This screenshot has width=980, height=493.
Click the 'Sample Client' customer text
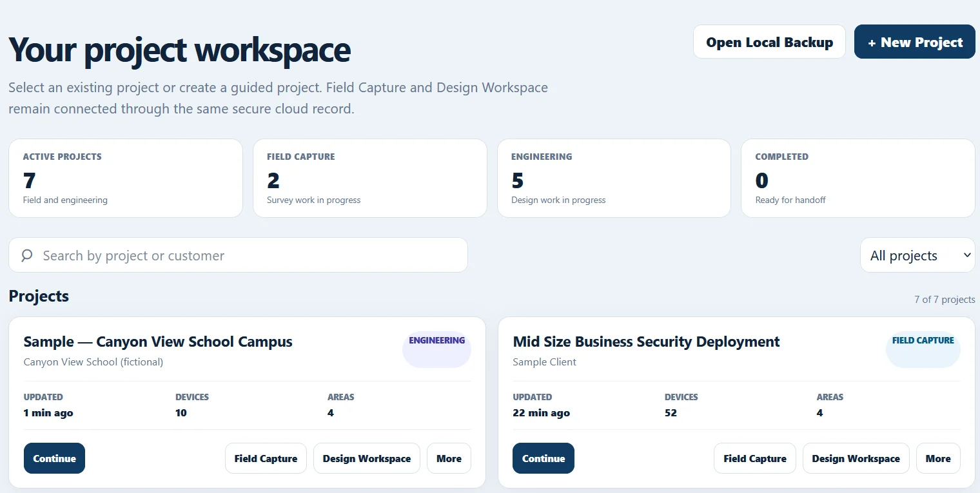[x=544, y=362]
